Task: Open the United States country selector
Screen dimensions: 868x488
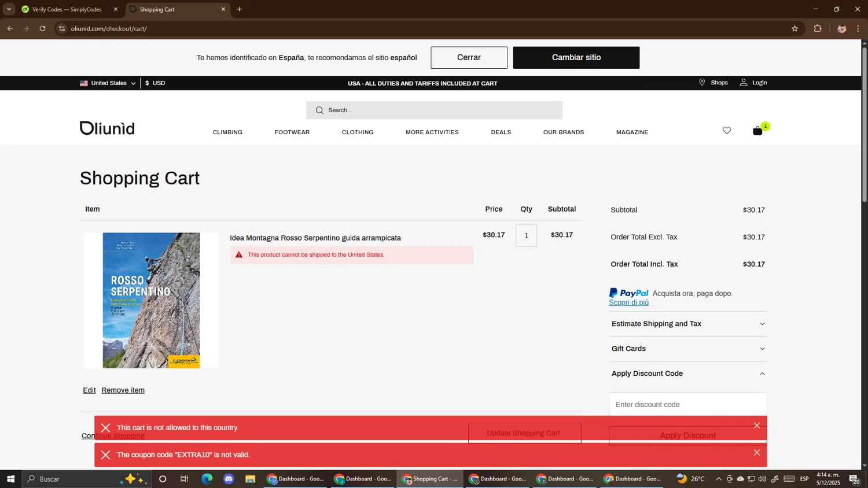Action: 108,83
